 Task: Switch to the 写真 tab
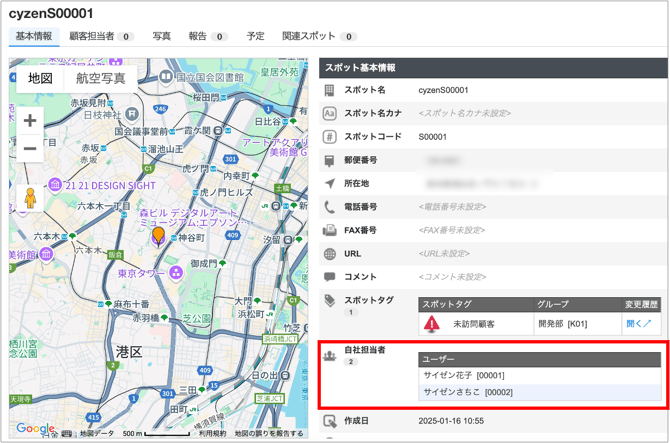161,36
